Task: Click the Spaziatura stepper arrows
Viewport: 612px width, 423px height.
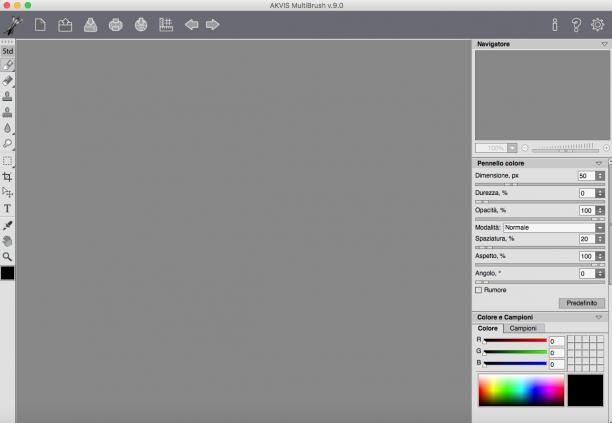Action: tap(600, 239)
